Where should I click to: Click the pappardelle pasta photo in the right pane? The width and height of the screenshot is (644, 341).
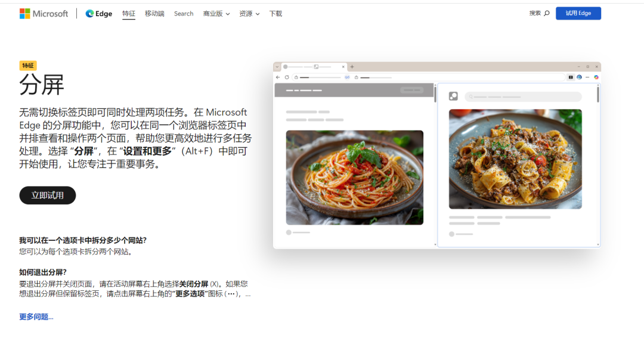pos(515,159)
